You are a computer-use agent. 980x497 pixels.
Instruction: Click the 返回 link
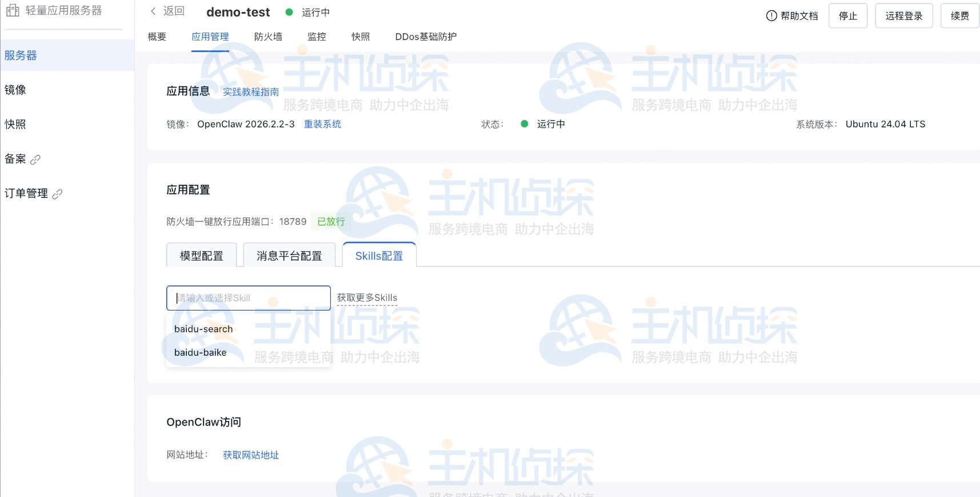(174, 11)
